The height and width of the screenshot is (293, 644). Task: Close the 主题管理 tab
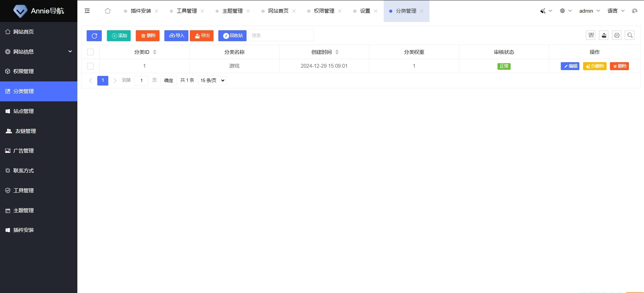coord(248,11)
